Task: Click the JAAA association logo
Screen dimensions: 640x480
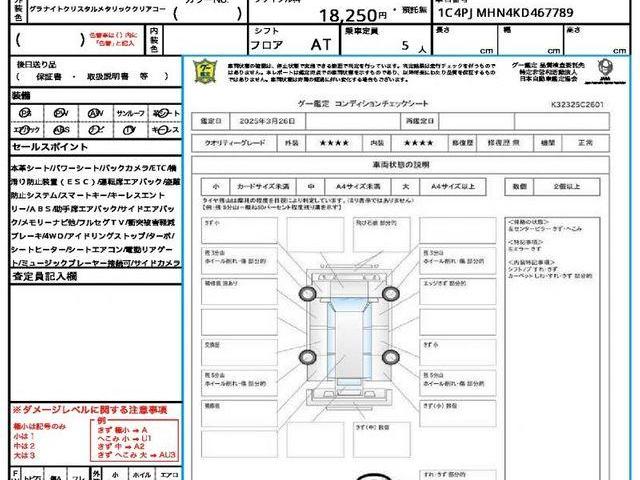Action: click(605, 70)
